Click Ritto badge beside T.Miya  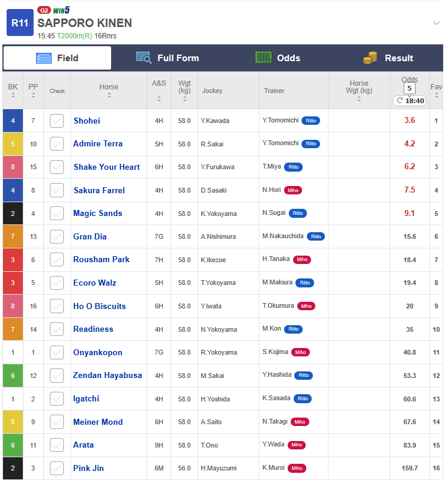[293, 167]
